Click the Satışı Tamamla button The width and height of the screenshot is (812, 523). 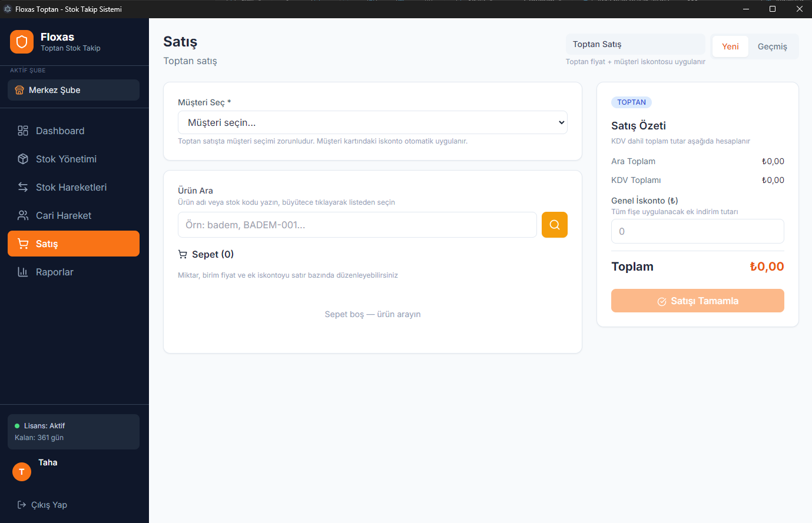[x=698, y=301]
